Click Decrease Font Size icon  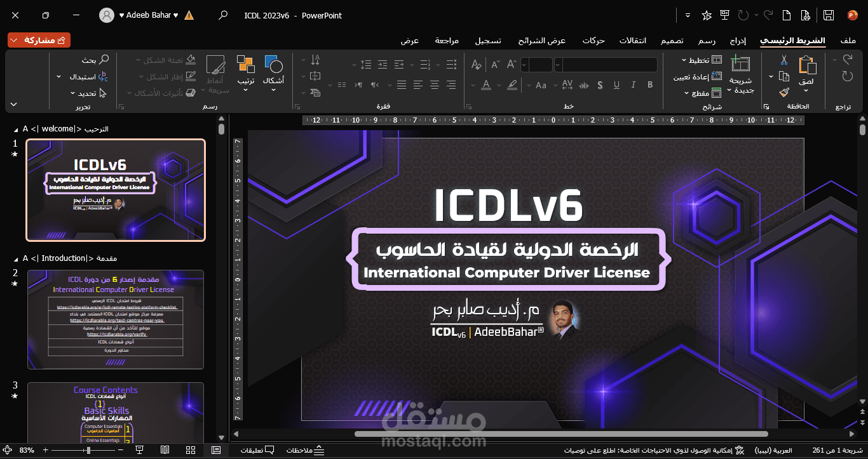coord(494,65)
